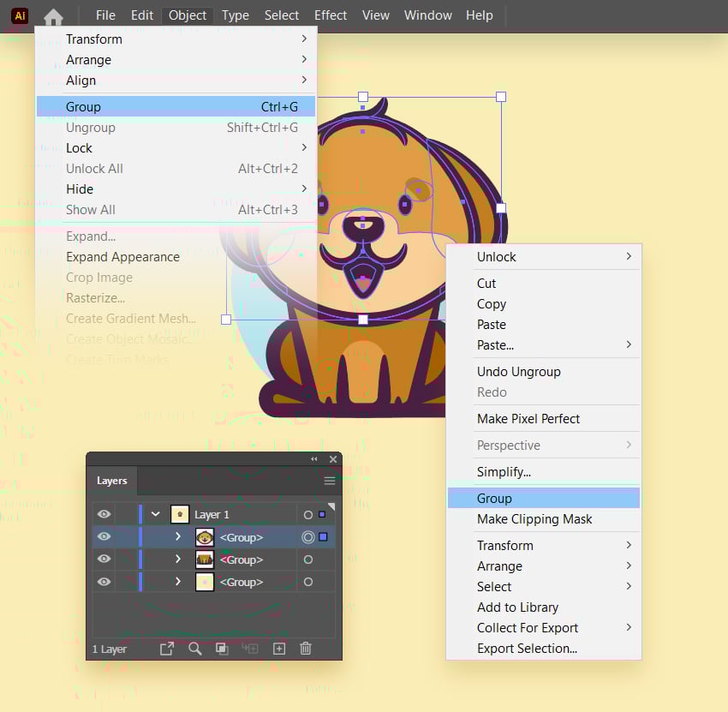Collapse the Layers panel with double-arrow icon
The width and height of the screenshot is (728, 712).
pos(314,460)
